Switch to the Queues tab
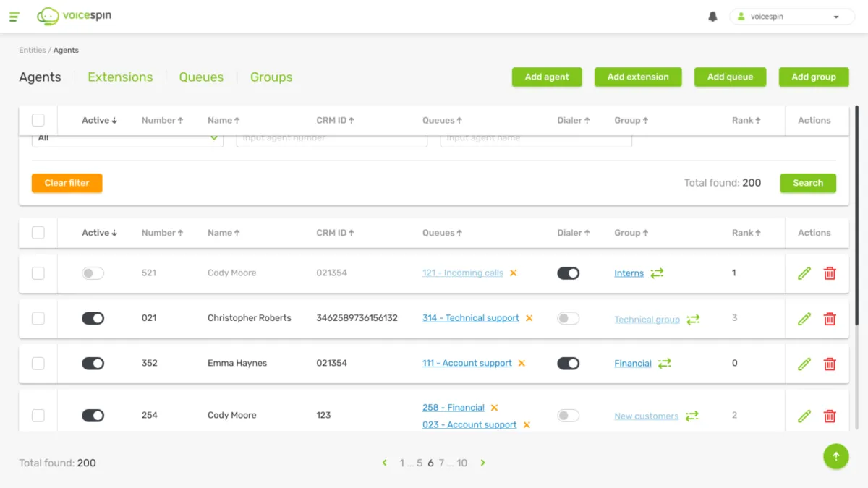Screen dimensions: 868x488 point(201,77)
